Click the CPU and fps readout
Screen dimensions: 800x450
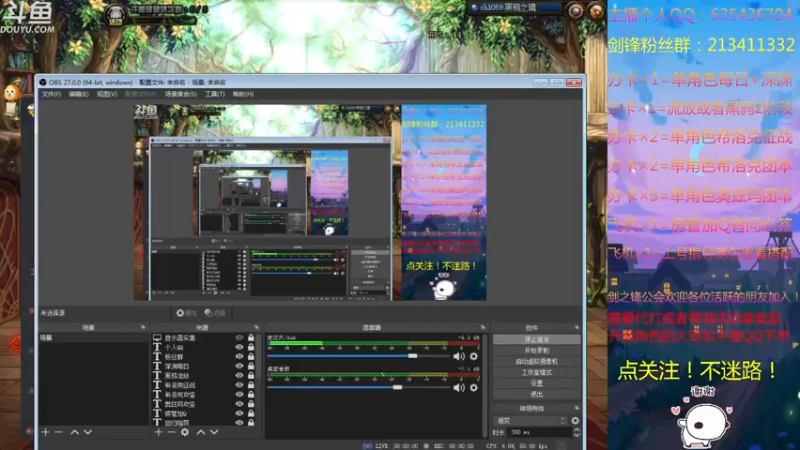tap(516, 446)
